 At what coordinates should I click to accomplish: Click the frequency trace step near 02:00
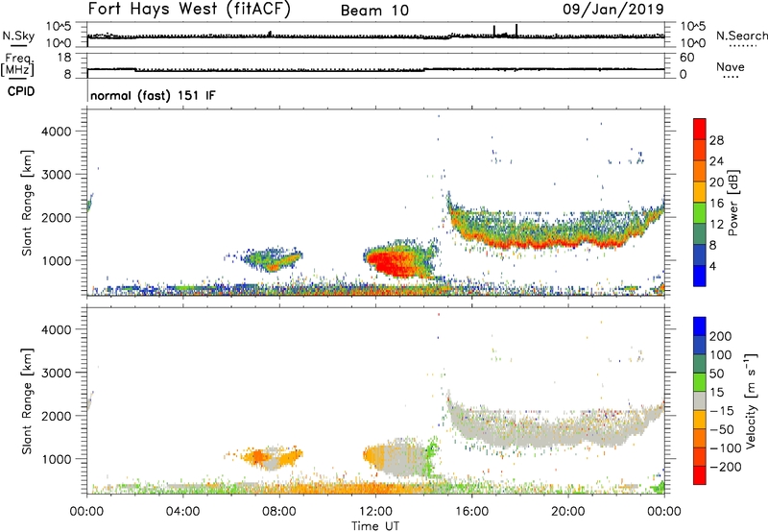pyautogui.click(x=135, y=70)
